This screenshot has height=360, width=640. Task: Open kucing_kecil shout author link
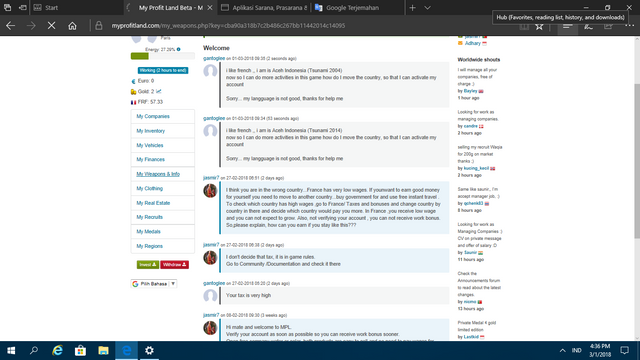476,168
